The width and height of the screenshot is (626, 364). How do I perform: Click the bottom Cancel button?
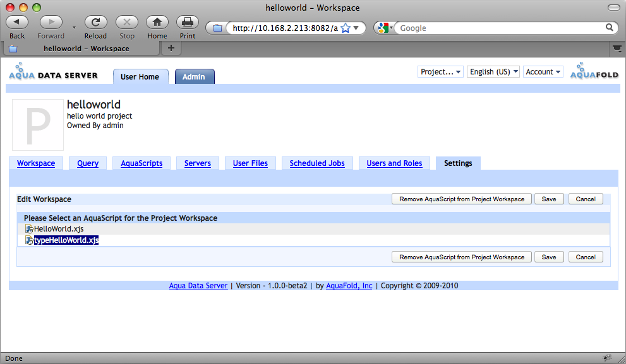pyautogui.click(x=586, y=257)
